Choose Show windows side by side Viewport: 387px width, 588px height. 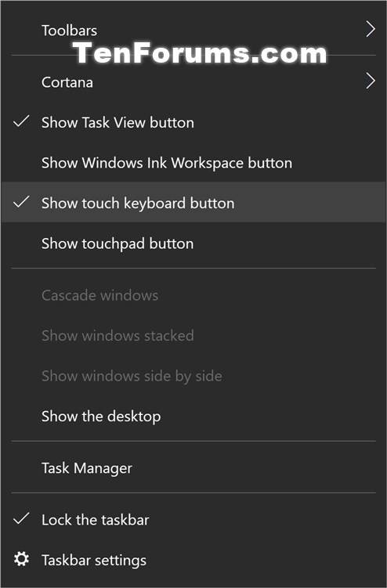(x=193, y=376)
